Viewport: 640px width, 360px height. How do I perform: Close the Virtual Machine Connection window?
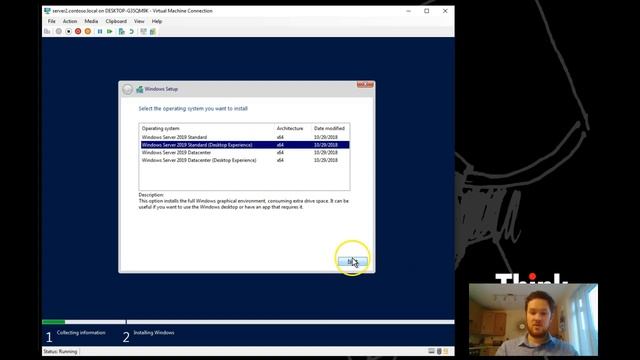pyautogui.click(x=445, y=11)
